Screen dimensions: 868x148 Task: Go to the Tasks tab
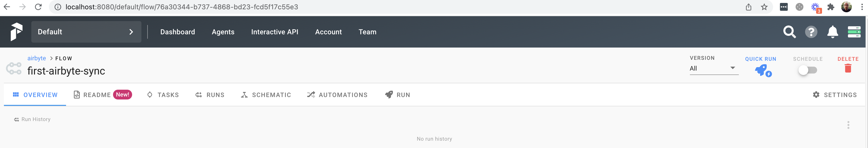tap(163, 95)
